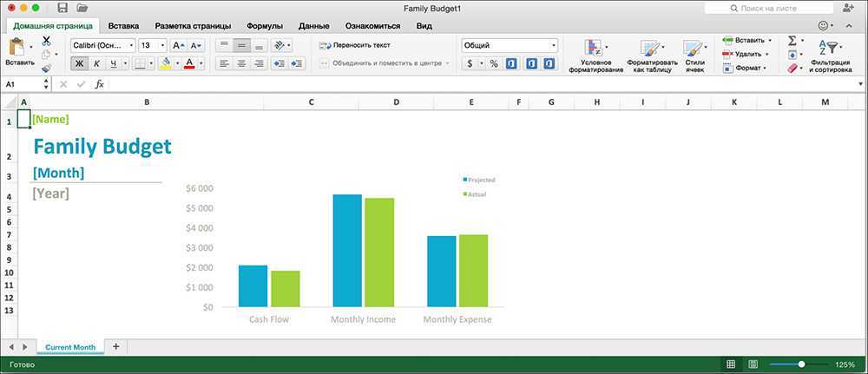The width and height of the screenshot is (868, 374).
Task: Toggle italic К formatting
Action: (x=96, y=63)
